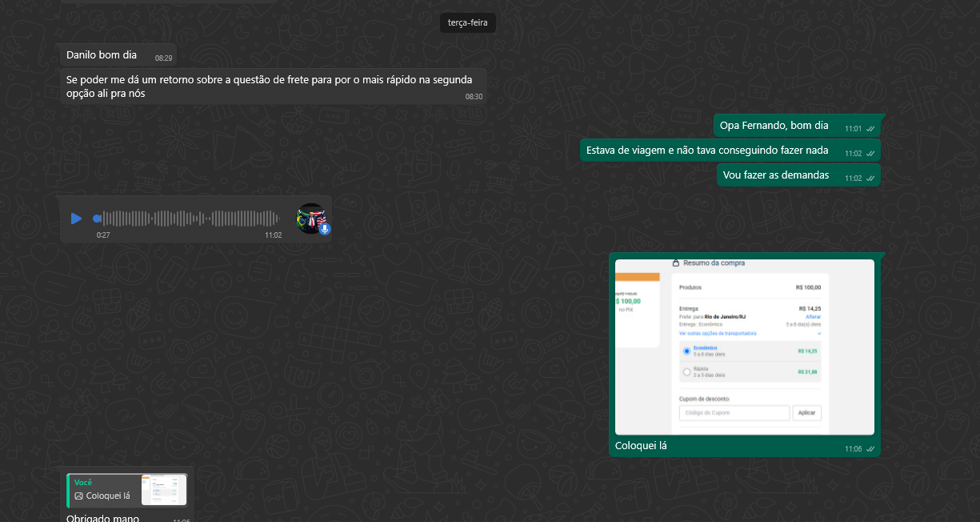The width and height of the screenshot is (980, 522).
Task: Click the message about 'questão de frete'
Action: [274, 86]
